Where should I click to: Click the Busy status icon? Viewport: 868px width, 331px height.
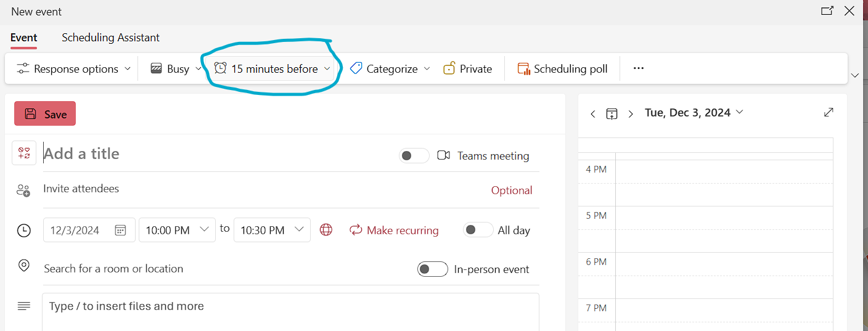pos(157,69)
